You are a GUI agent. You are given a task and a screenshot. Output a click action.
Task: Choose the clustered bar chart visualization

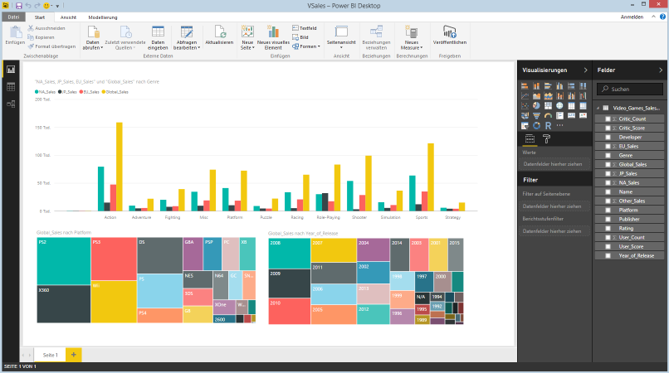tap(548, 86)
